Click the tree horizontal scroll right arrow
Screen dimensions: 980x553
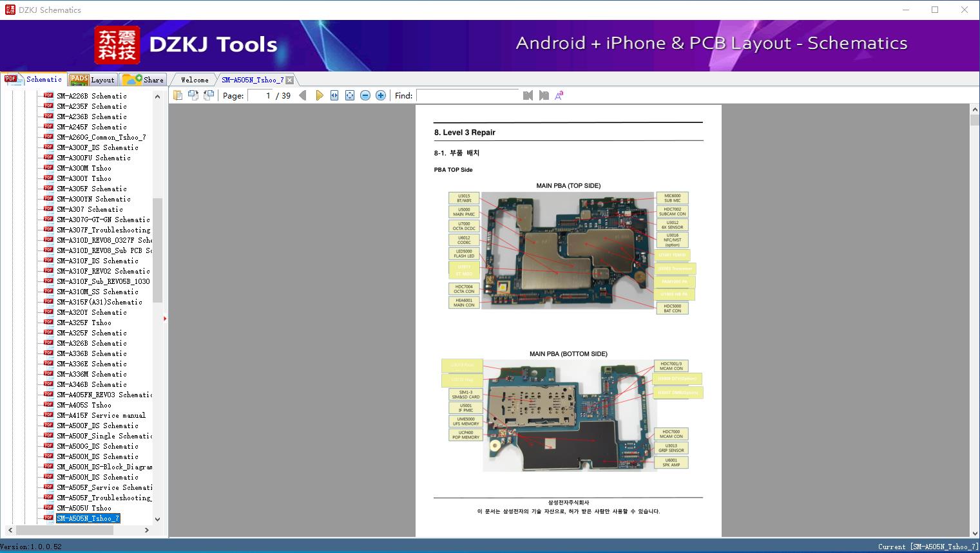tap(147, 530)
